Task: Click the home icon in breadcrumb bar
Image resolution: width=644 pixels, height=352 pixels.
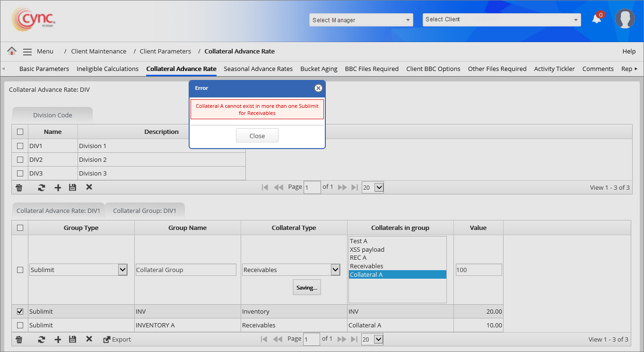Action: (12, 51)
